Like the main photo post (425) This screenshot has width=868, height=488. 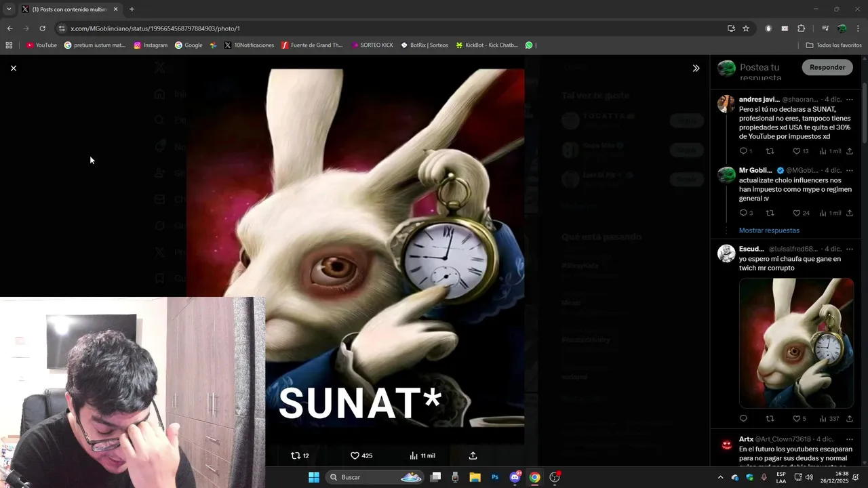(361, 455)
